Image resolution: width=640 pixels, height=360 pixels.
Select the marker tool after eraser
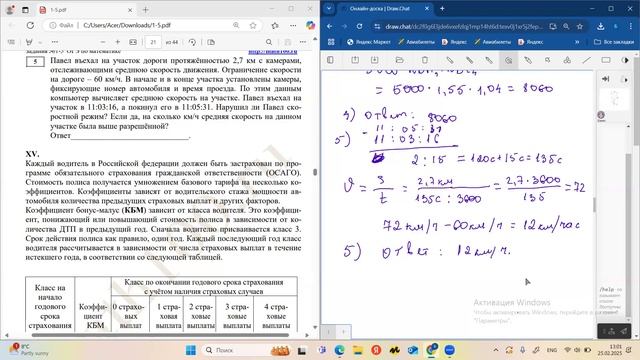coord(528,60)
